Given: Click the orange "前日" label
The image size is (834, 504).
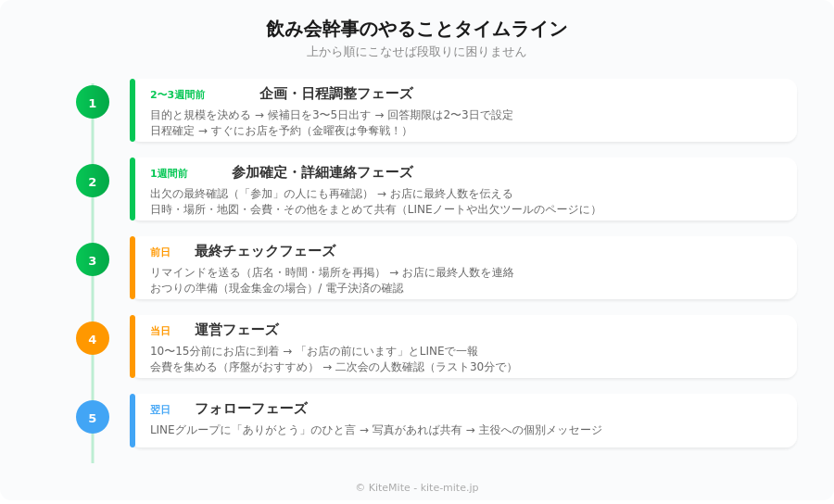Looking at the screenshot, I should [160, 252].
